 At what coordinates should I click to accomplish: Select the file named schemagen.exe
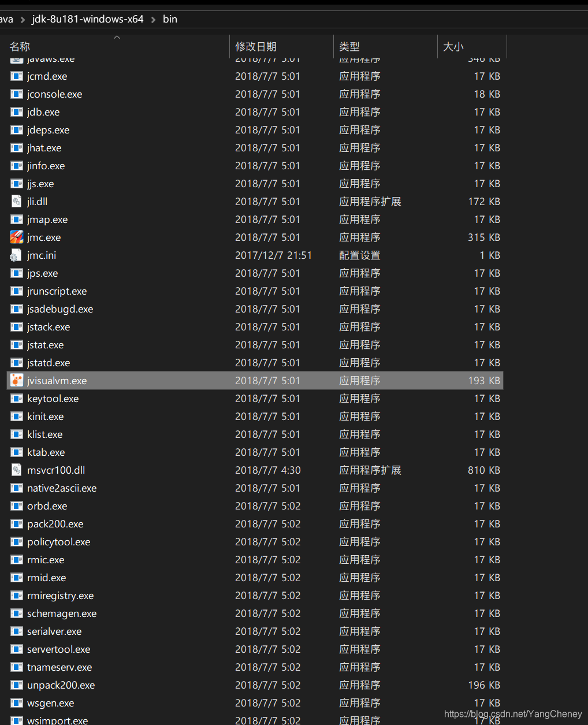[62, 613]
